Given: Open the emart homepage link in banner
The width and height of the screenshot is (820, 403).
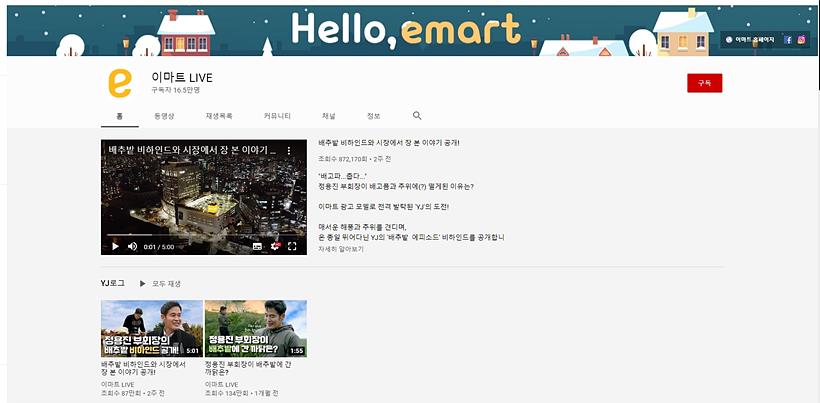Looking at the screenshot, I should 750,40.
